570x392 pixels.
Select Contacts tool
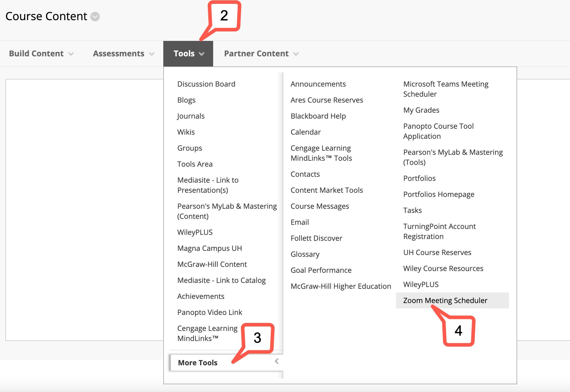click(305, 174)
